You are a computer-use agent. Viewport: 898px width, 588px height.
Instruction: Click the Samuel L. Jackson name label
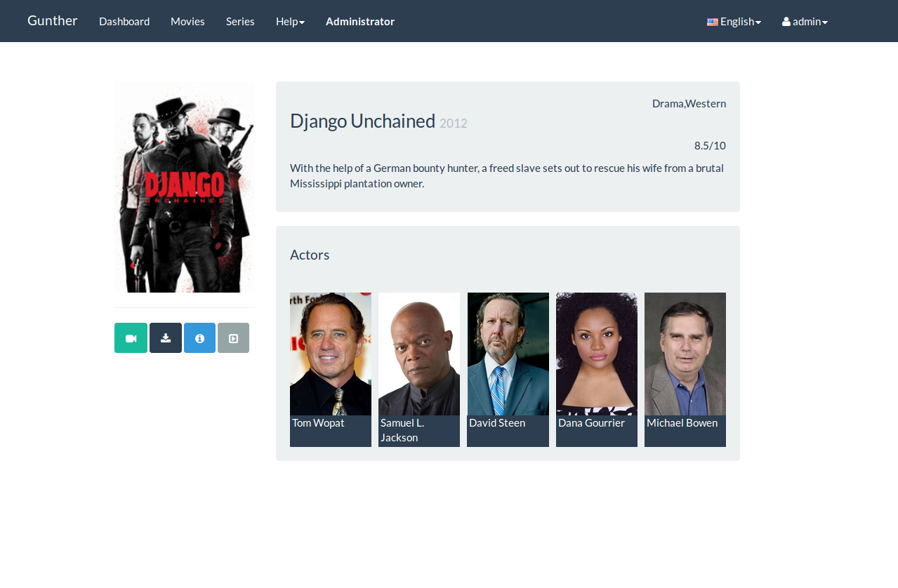(402, 430)
